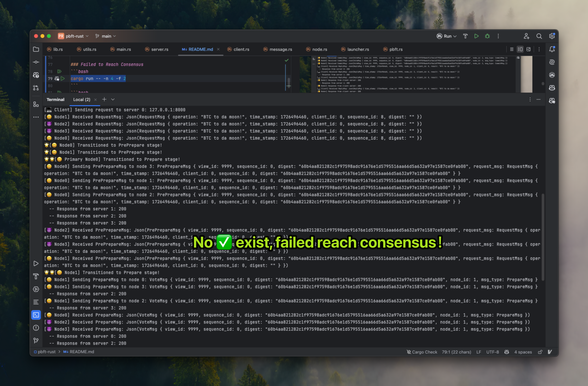This screenshot has width=588, height=386.
Task: Click the green Run button
Action: click(x=476, y=36)
